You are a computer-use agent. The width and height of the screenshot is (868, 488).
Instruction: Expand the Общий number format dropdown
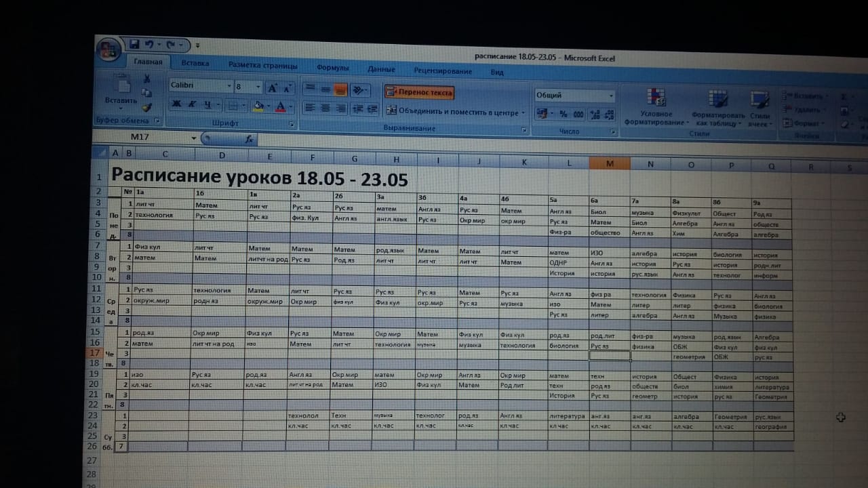[x=610, y=96]
